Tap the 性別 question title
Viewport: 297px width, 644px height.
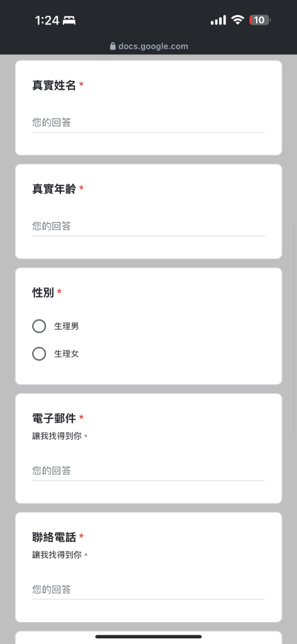[43, 292]
